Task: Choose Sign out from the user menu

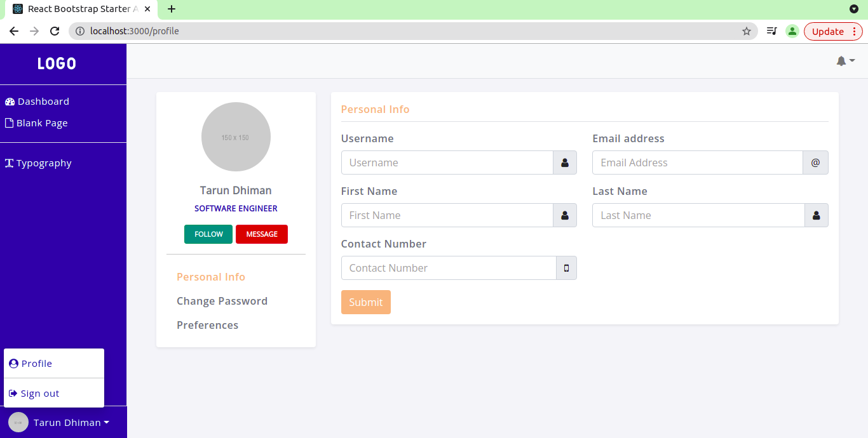Action: [39, 394]
